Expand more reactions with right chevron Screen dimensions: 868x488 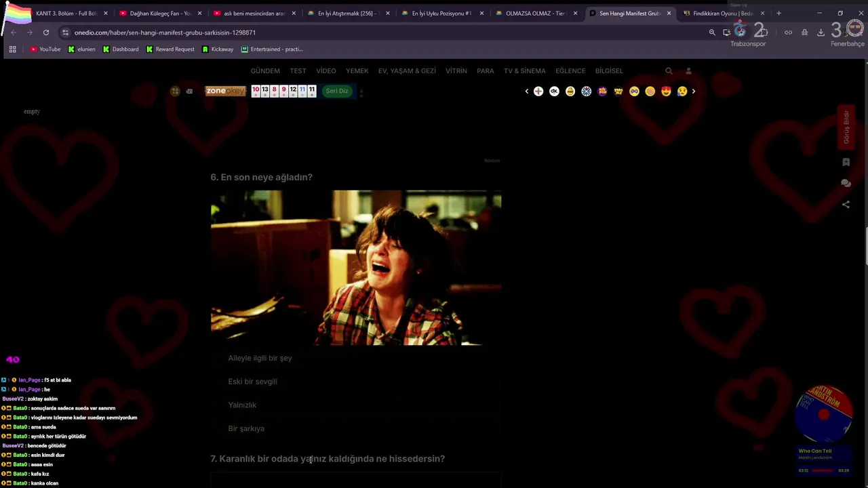tap(693, 91)
